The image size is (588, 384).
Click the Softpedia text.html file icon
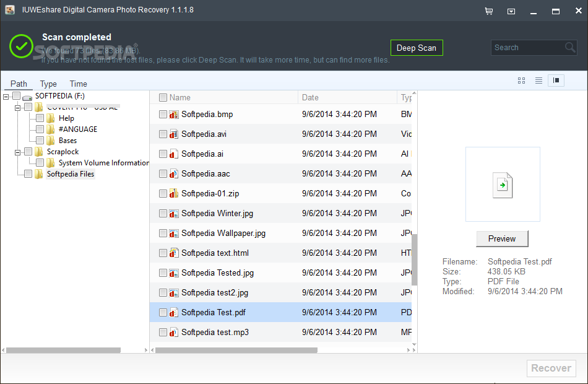click(173, 253)
